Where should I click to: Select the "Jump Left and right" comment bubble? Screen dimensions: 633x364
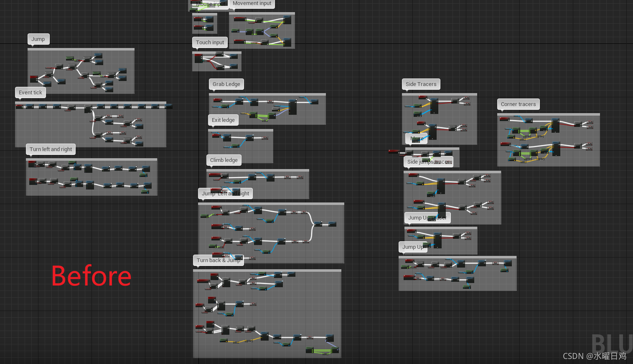[225, 194]
